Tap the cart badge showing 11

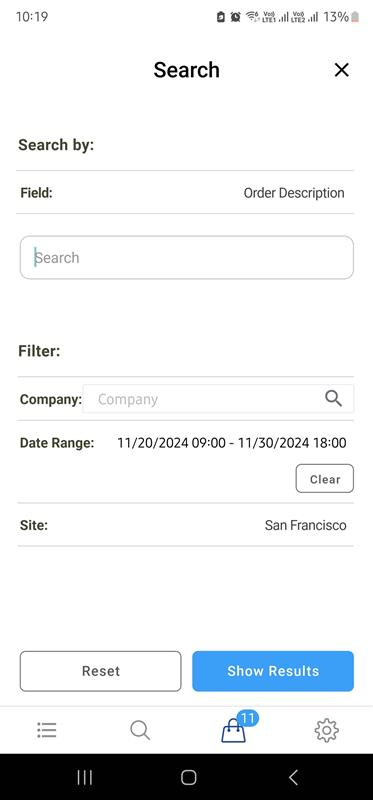pyautogui.click(x=247, y=718)
